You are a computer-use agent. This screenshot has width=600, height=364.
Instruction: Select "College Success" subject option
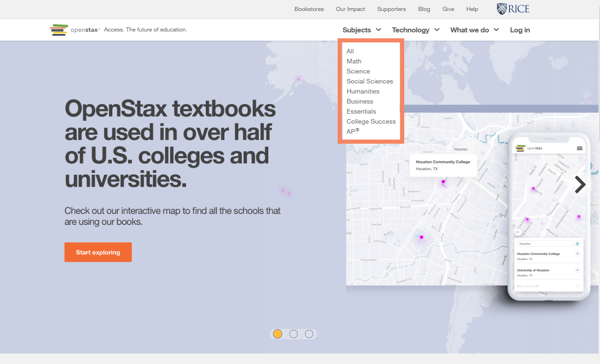point(371,121)
